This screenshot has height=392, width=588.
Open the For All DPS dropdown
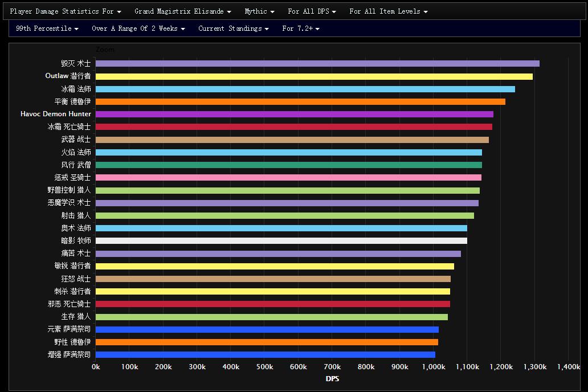(x=312, y=11)
